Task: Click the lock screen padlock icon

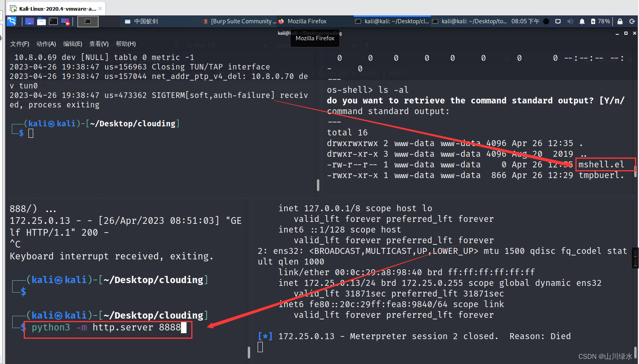Action: click(620, 21)
